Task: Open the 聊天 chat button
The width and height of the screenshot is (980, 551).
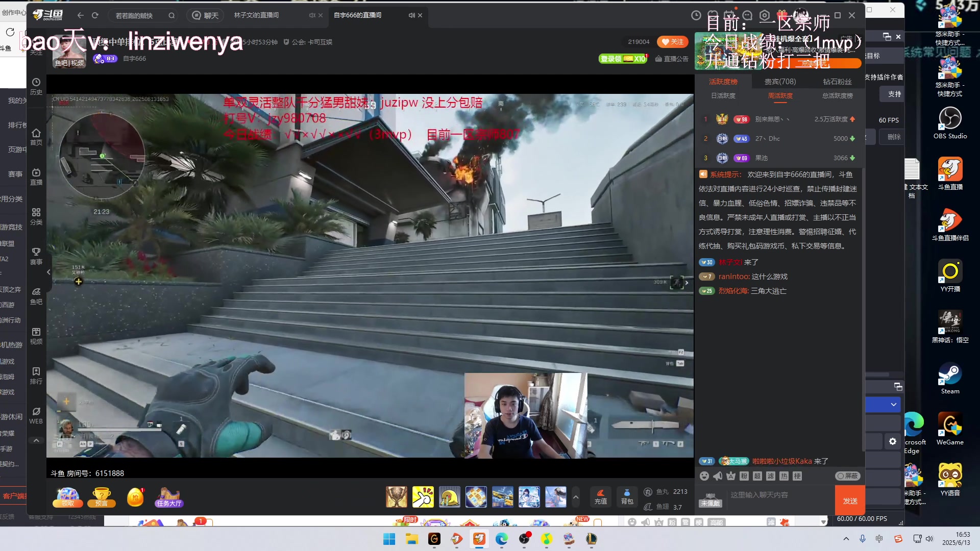Action: (205, 15)
